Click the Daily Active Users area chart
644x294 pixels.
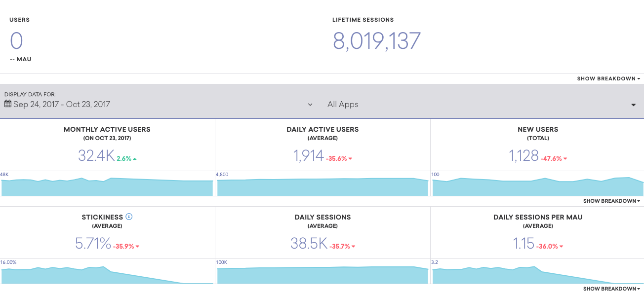coord(322,187)
